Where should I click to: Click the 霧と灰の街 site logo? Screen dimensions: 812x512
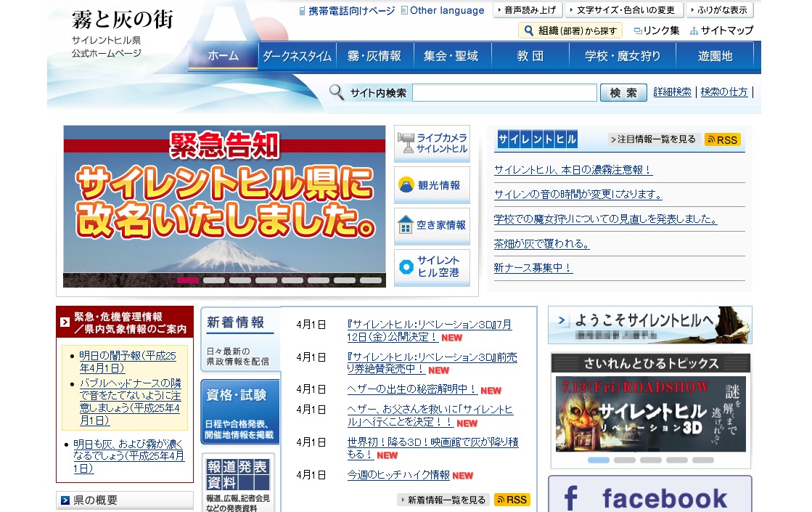(x=122, y=20)
